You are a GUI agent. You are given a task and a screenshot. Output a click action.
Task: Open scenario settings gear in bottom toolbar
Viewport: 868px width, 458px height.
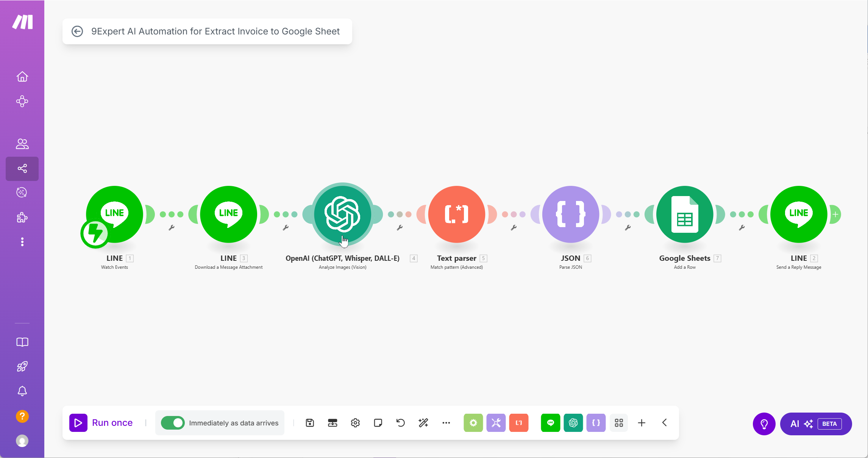coord(355,423)
